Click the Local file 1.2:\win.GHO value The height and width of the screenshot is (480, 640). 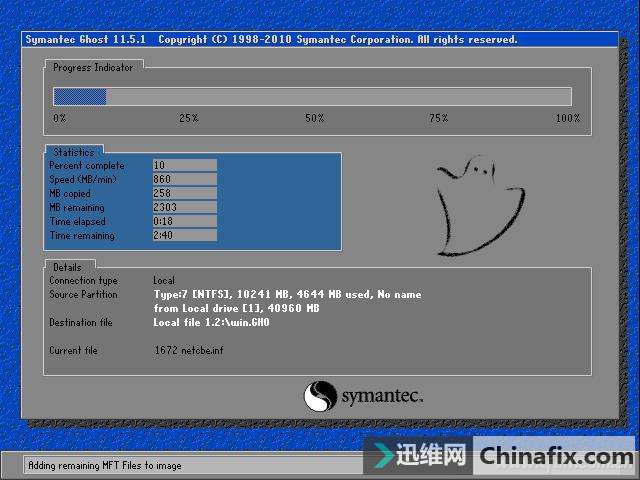tap(211, 322)
